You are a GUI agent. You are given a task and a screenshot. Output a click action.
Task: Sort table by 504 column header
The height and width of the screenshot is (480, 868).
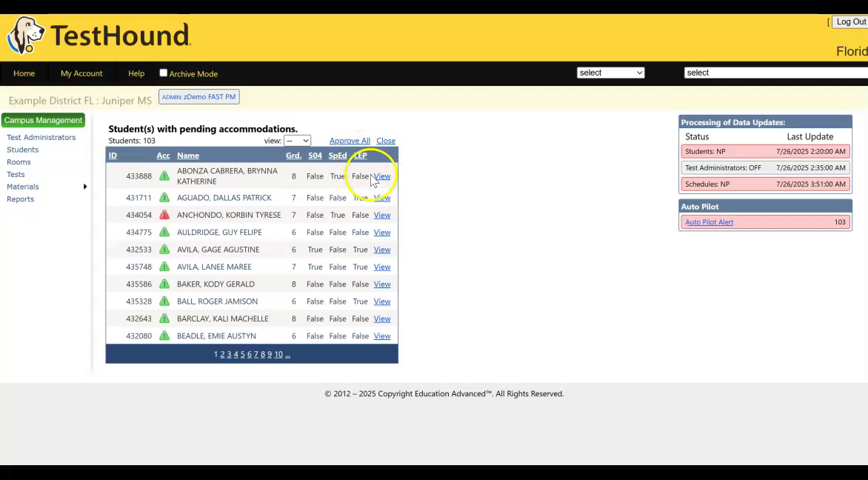click(x=315, y=156)
